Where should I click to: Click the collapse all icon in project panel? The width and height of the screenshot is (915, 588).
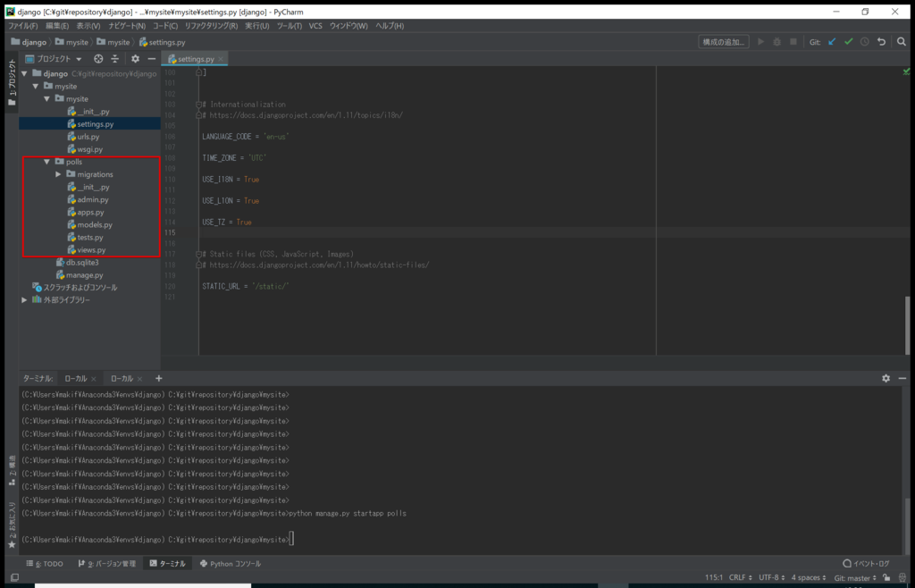(x=115, y=59)
